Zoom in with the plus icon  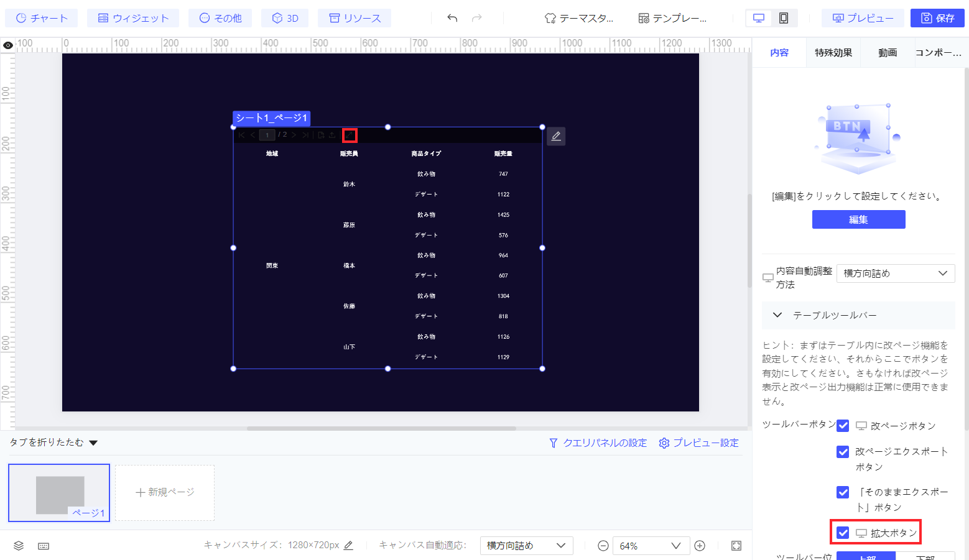pos(700,546)
